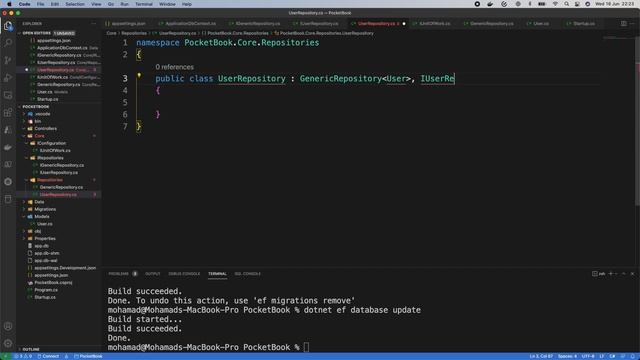Switch to the Debug Console panel tab
Viewport: 640px width, 360px height.
pyautogui.click(x=184, y=273)
